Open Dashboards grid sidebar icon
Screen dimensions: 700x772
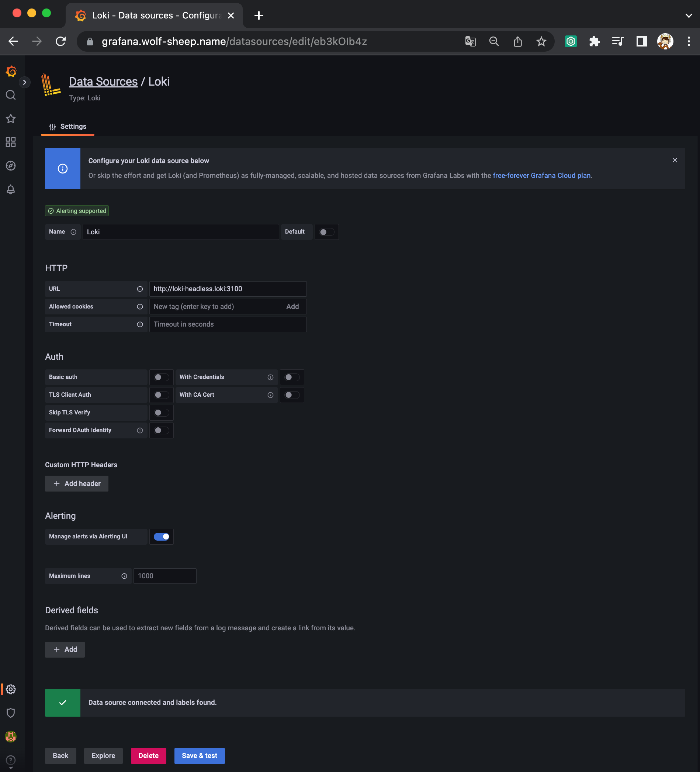click(11, 142)
